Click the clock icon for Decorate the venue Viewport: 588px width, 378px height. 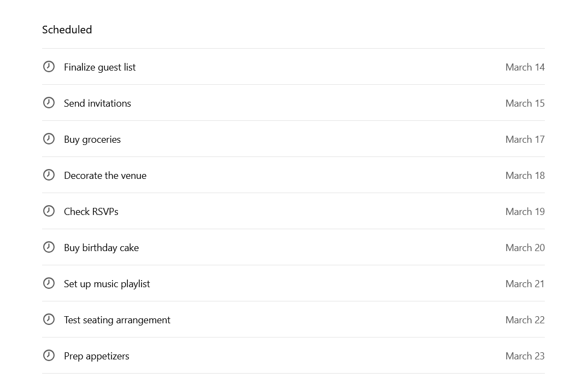[x=49, y=175]
